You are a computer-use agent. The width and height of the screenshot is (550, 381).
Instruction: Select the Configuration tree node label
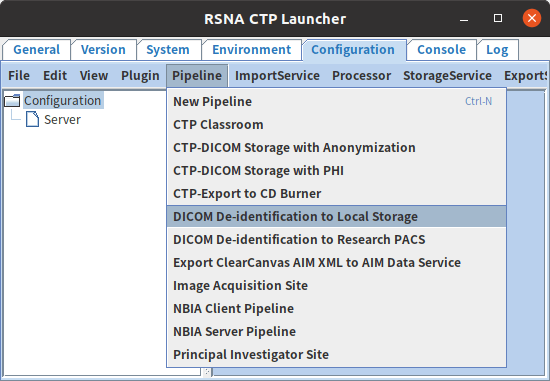point(63,101)
